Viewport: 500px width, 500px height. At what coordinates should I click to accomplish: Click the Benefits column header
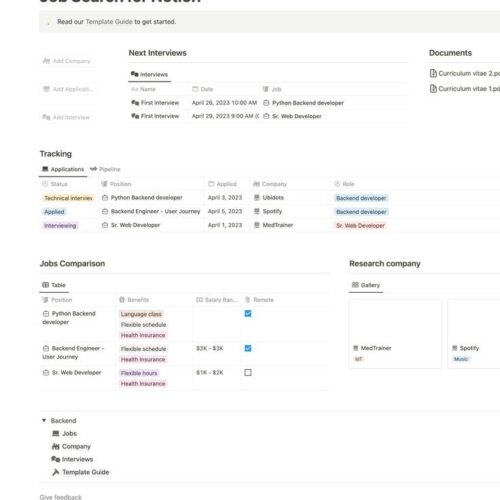coord(134,300)
